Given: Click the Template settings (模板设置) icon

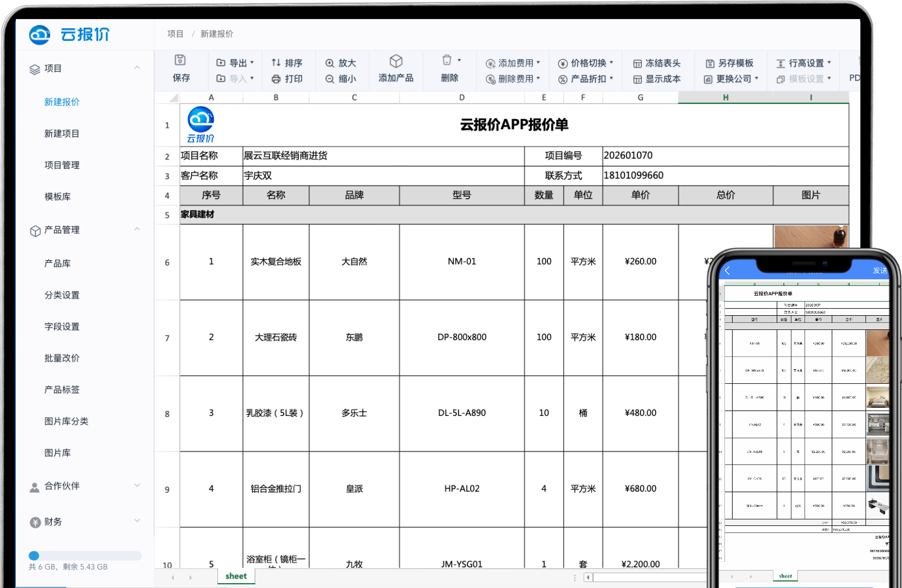Looking at the screenshot, I should (781, 79).
